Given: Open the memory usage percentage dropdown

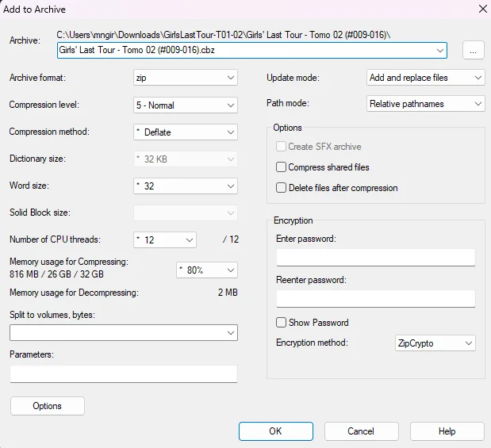Looking at the screenshot, I should pyautogui.click(x=206, y=270).
